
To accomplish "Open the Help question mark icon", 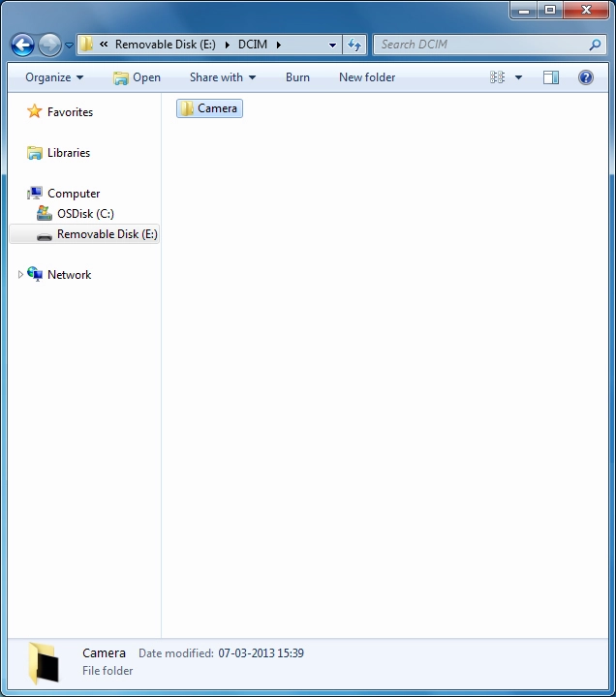I will pyautogui.click(x=586, y=77).
